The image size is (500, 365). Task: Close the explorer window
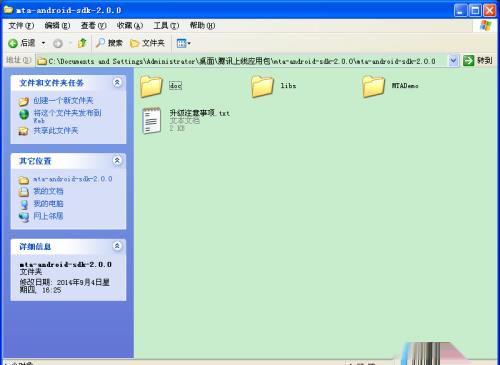coord(490,10)
